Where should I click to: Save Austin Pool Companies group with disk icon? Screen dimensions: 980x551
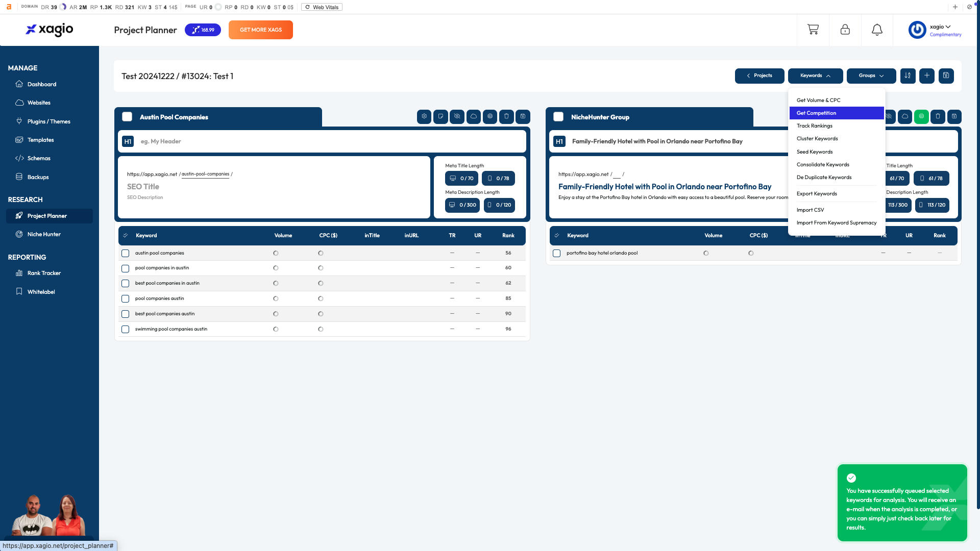[523, 117]
